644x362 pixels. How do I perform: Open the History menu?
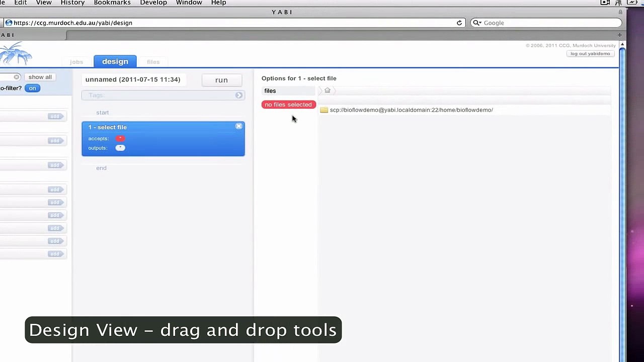coord(72,3)
